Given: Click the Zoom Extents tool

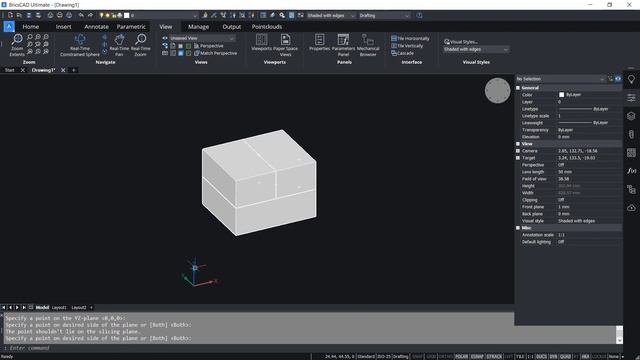Looking at the screenshot, I should [17, 45].
